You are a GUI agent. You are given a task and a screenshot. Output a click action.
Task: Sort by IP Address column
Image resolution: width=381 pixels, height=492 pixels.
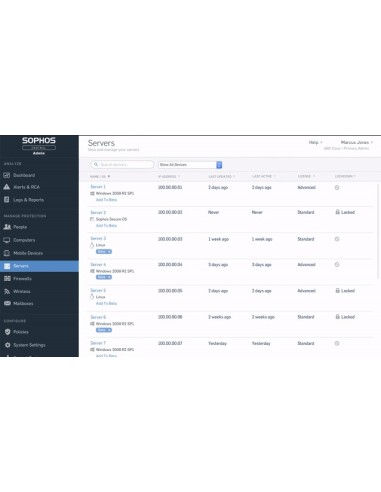(x=169, y=176)
